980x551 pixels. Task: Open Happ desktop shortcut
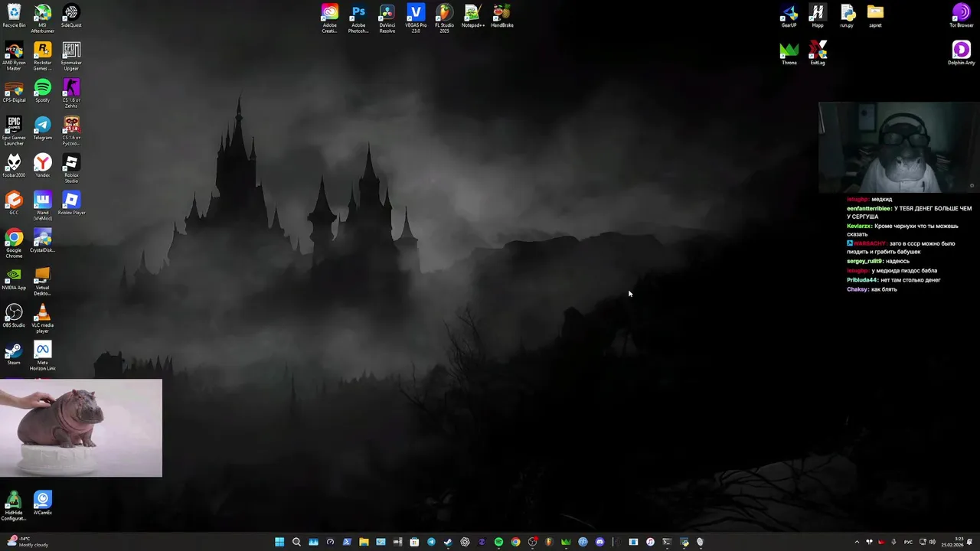pos(818,16)
